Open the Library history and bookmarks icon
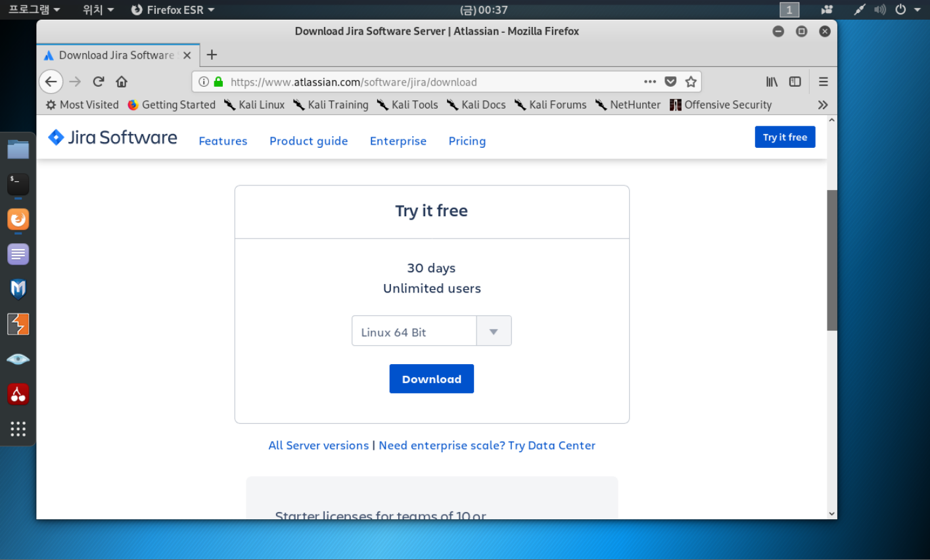Screen dimensions: 930x560 click(772, 82)
